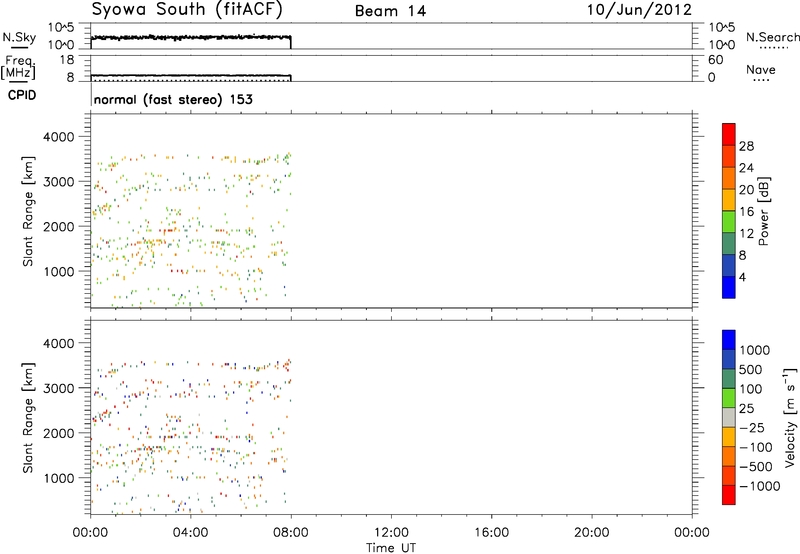Click the -1000 label on Velocity colorbar
The image size is (800, 554).
pos(760,486)
